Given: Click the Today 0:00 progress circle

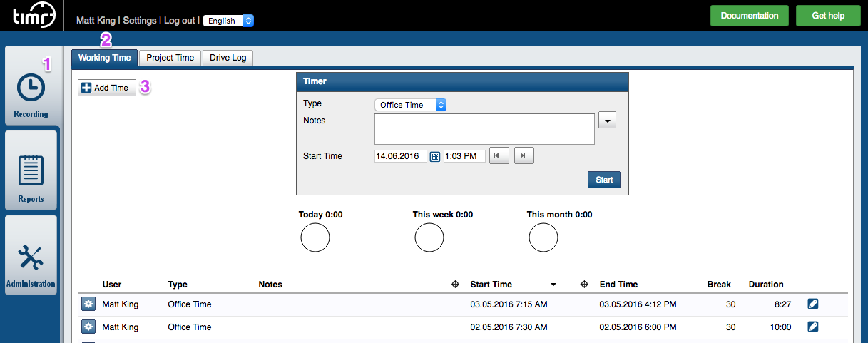Looking at the screenshot, I should pos(315,237).
